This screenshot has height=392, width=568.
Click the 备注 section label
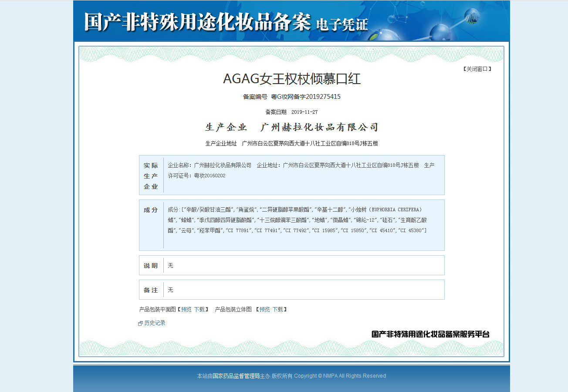[151, 290]
